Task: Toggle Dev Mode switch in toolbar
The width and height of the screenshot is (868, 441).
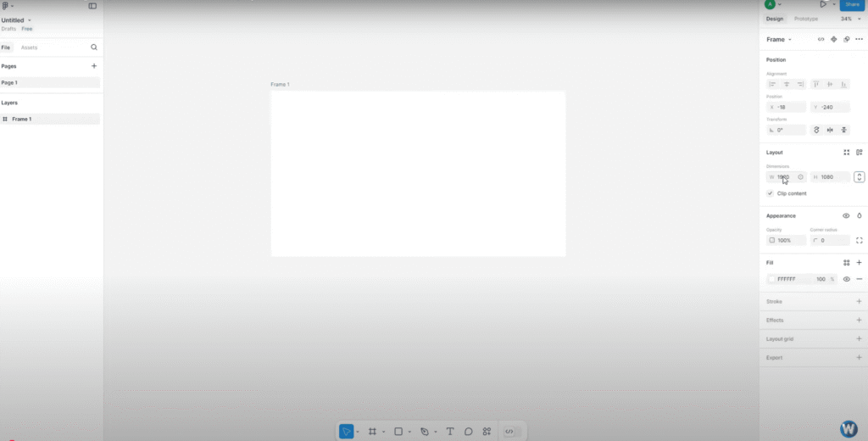Action: [509, 432]
